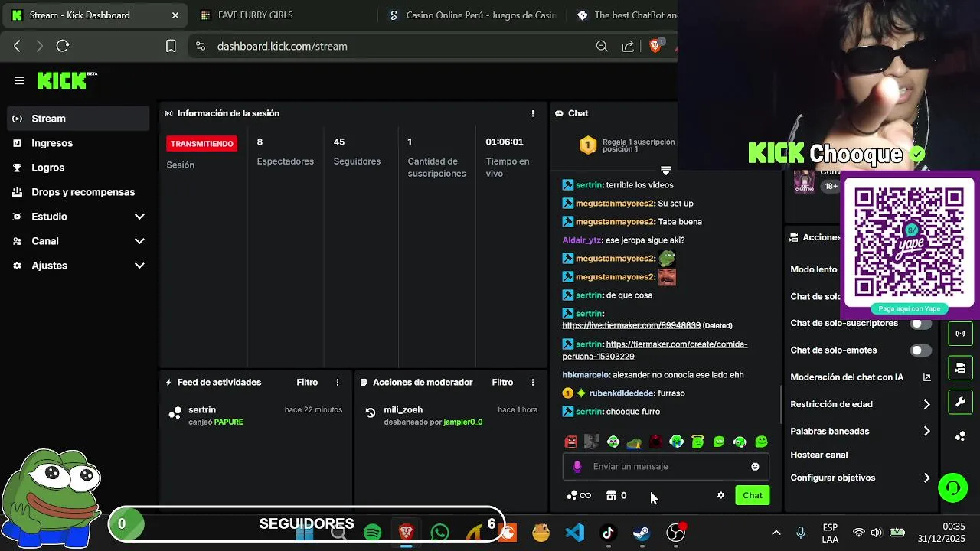Expand the Estudio sidebar section
980x551 pixels.
point(78,217)
